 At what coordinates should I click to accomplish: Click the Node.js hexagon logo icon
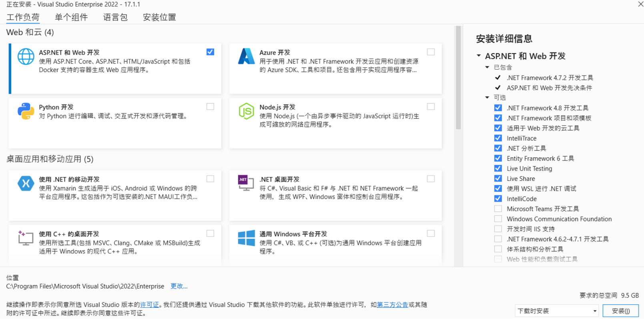[246, 111]
